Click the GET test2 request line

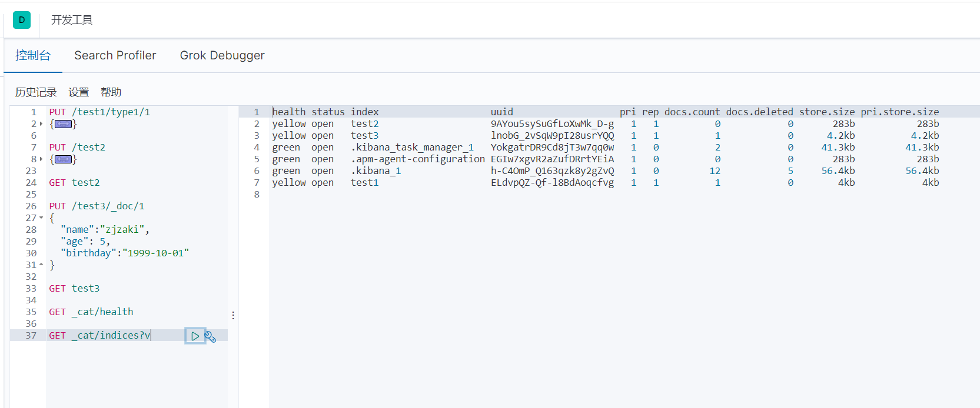click(x=74, y=183)
